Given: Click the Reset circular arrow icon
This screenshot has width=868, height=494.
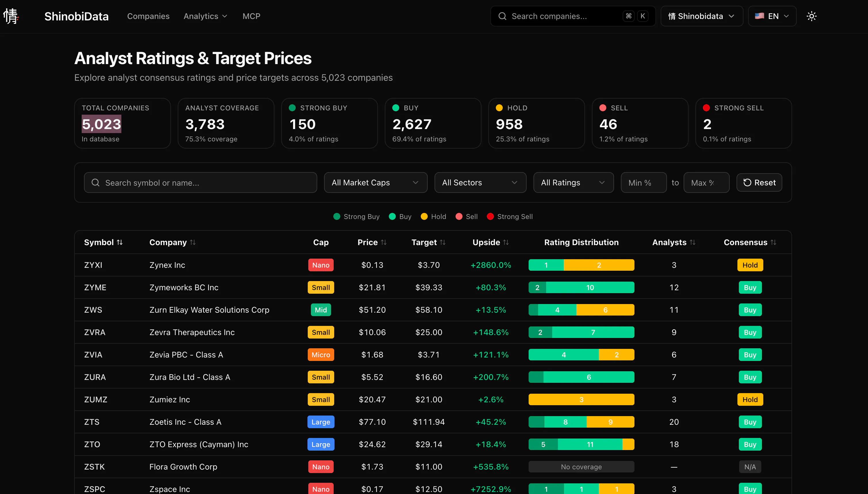Looking at the screenshot, I should pyautogui.click(x=747, y=182).
